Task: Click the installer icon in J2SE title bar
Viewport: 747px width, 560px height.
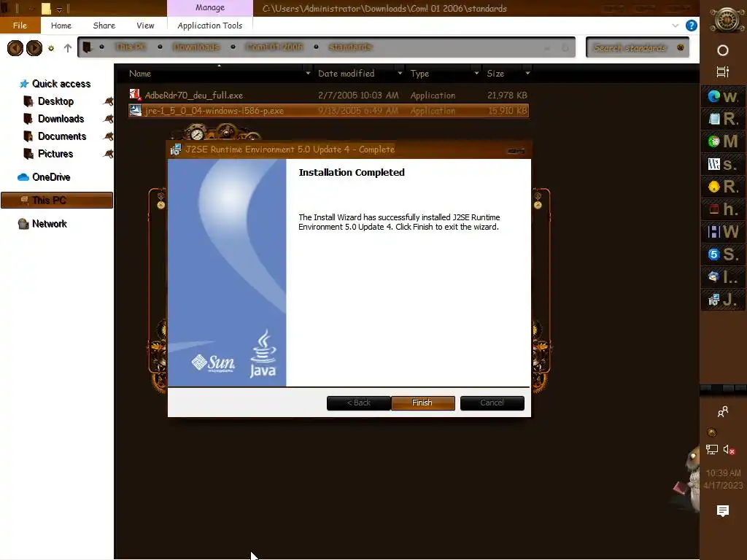Action: (176, 149)
